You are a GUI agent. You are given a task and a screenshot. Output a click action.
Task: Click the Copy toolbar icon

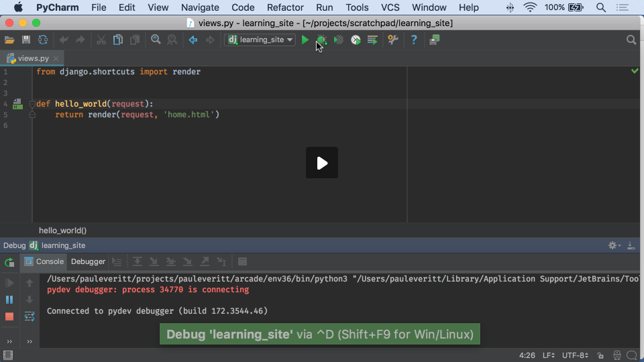pyautogui.click(x=118, y=40)
